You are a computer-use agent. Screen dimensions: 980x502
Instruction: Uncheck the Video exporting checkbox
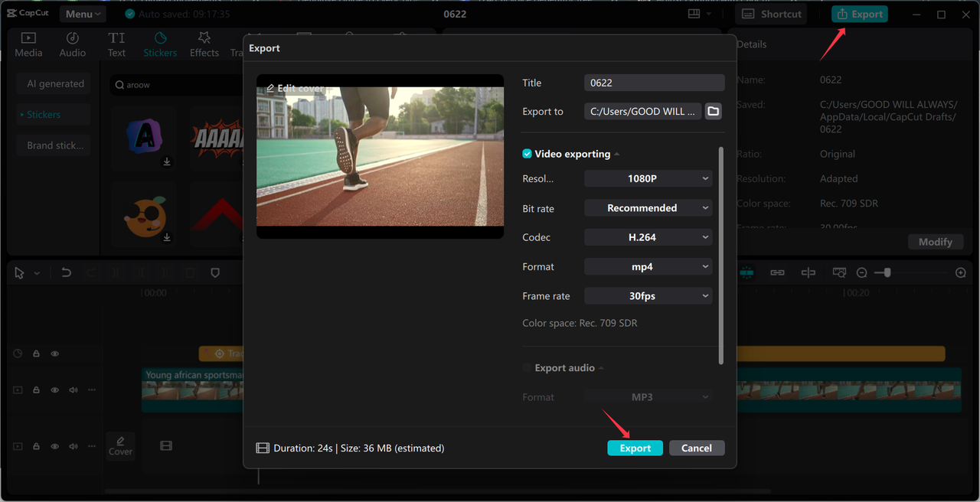click(527, 154)
